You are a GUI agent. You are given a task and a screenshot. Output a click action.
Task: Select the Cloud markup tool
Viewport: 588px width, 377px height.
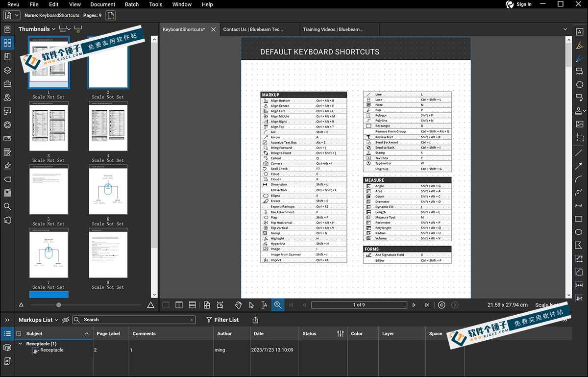579,85
